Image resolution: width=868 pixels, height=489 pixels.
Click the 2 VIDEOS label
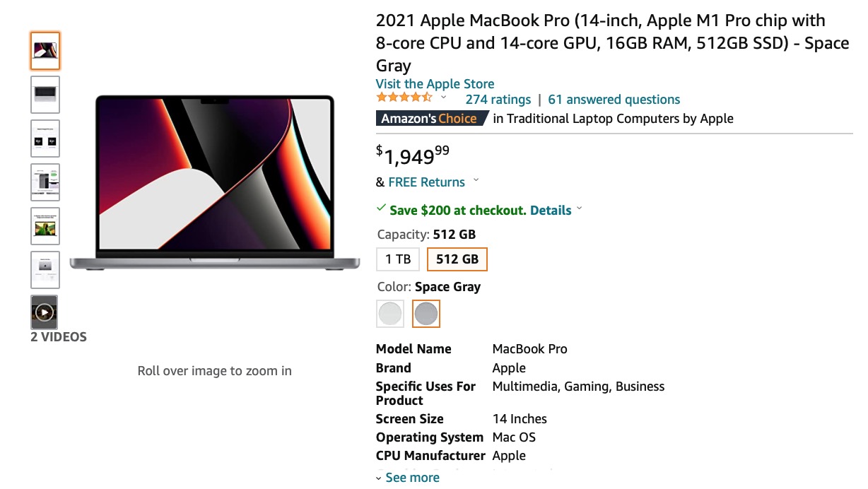click(x=59, y=337)
